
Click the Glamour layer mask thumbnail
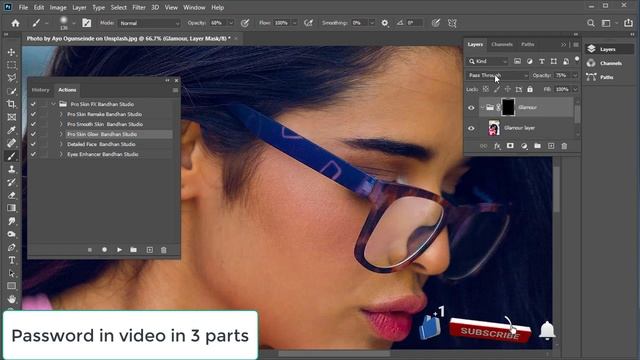pos(508,107)
